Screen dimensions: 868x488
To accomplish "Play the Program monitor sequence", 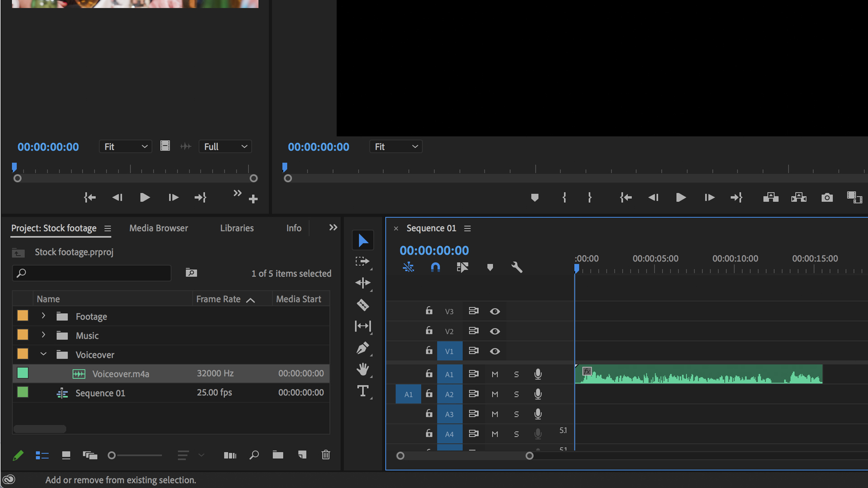I will (x=680, y=197).
